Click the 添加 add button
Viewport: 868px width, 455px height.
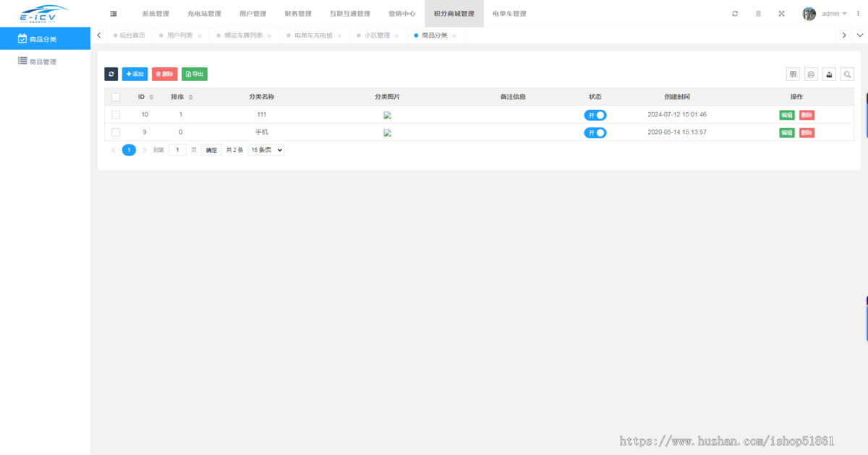tap(135, 74)
